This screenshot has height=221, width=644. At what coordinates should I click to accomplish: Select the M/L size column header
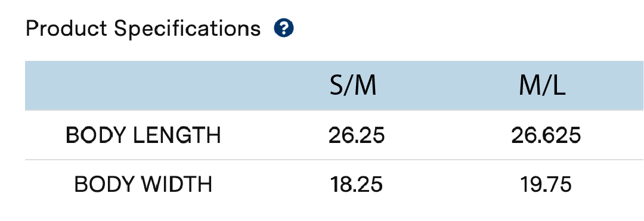pos(543,86)
